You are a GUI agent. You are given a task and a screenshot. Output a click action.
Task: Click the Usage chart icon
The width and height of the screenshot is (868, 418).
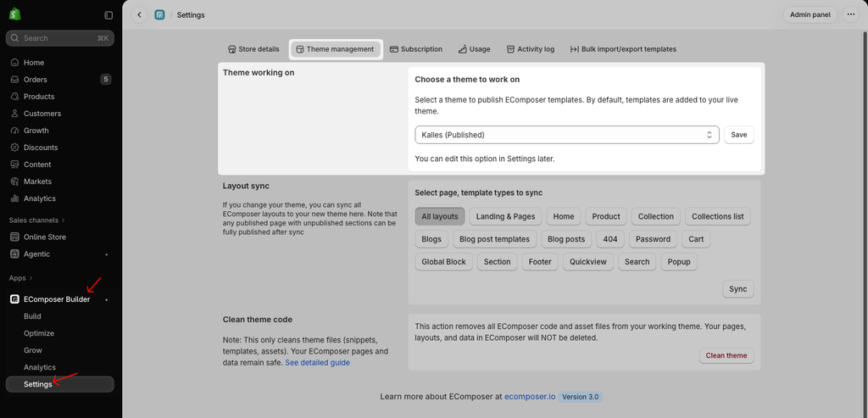coord(463,49)
